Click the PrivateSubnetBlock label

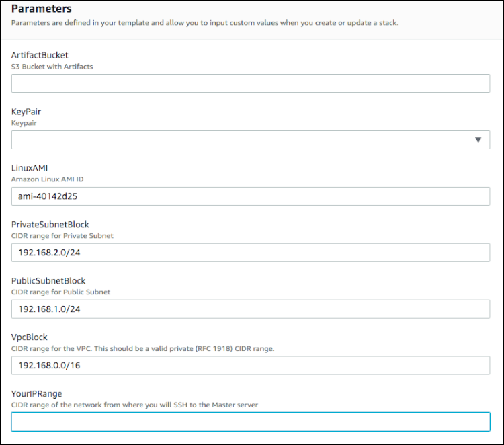[x=50, y=225]
